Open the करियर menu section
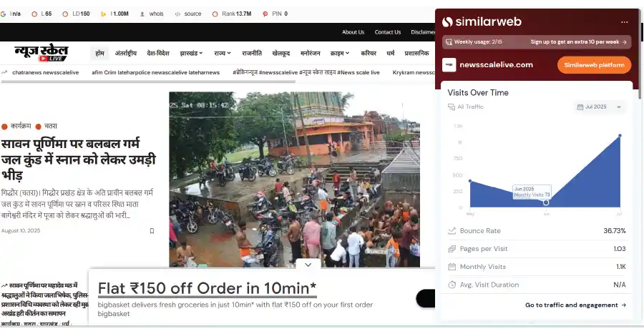644x334 pixels. [x=369, y=54]
